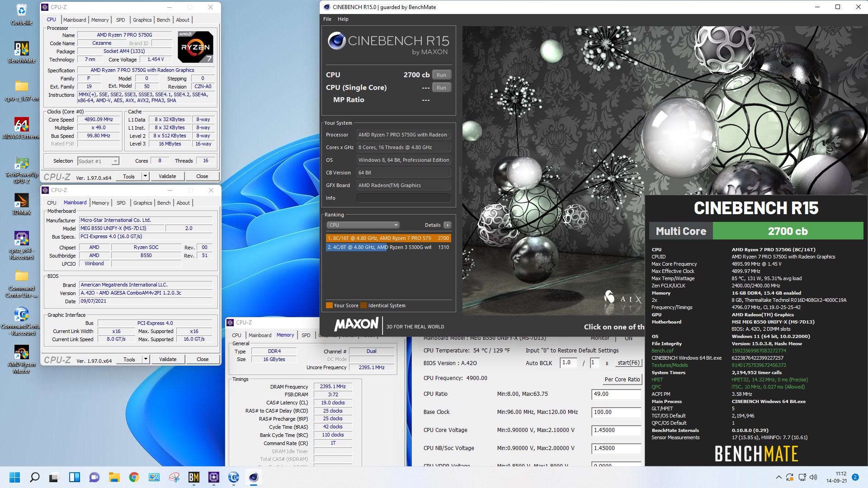Open the Command Center Lite desktop folder
Viewport: 868px width, 488px height.
coord(21,284)
